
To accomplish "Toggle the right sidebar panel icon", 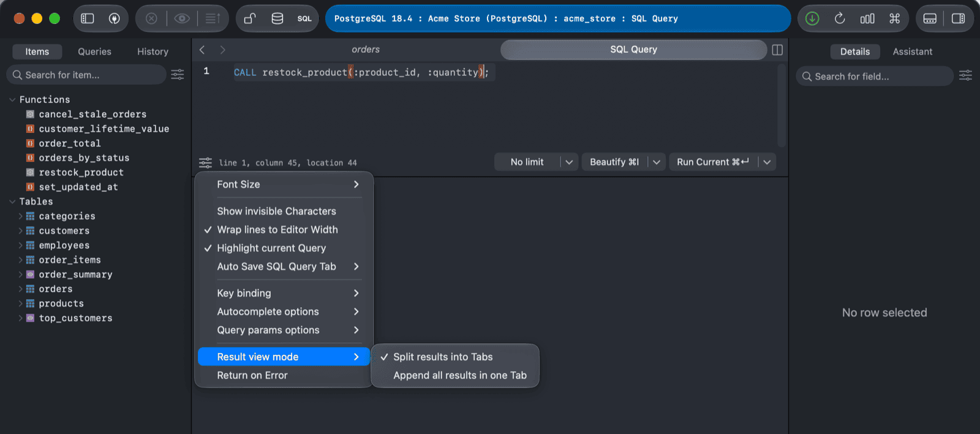I will pyautogui.click(x=959, y=18).
